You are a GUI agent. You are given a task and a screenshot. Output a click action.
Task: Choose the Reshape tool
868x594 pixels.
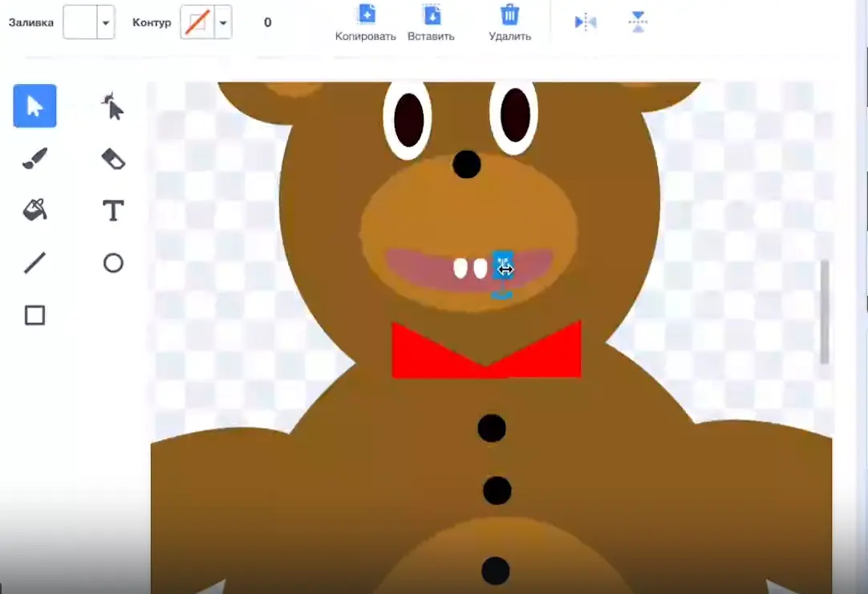click(113, 106)
